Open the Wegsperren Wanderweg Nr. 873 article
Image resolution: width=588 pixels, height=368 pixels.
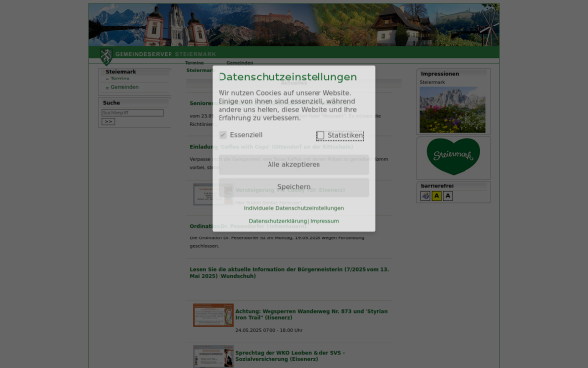coord(312,314)
